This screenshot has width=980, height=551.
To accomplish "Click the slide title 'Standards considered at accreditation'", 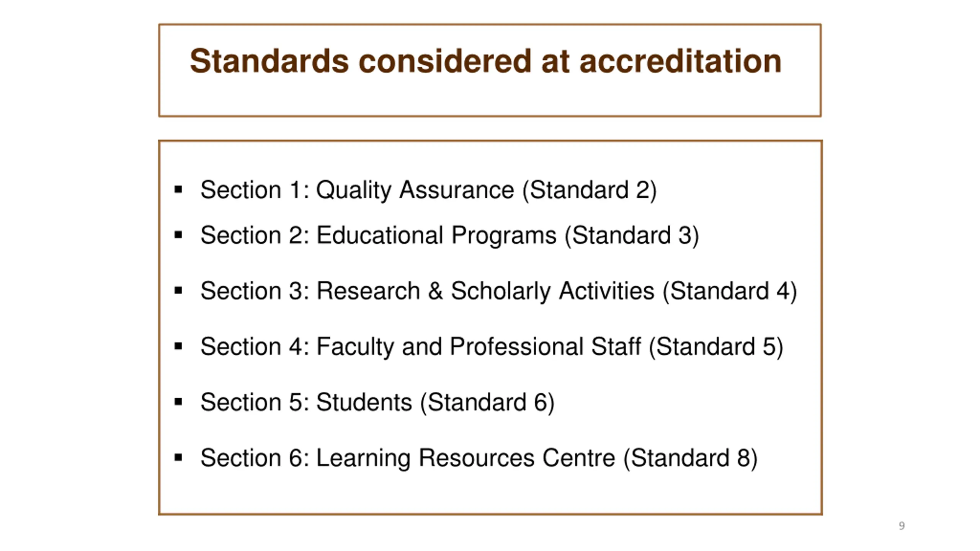I will click(x=485, y=61).
